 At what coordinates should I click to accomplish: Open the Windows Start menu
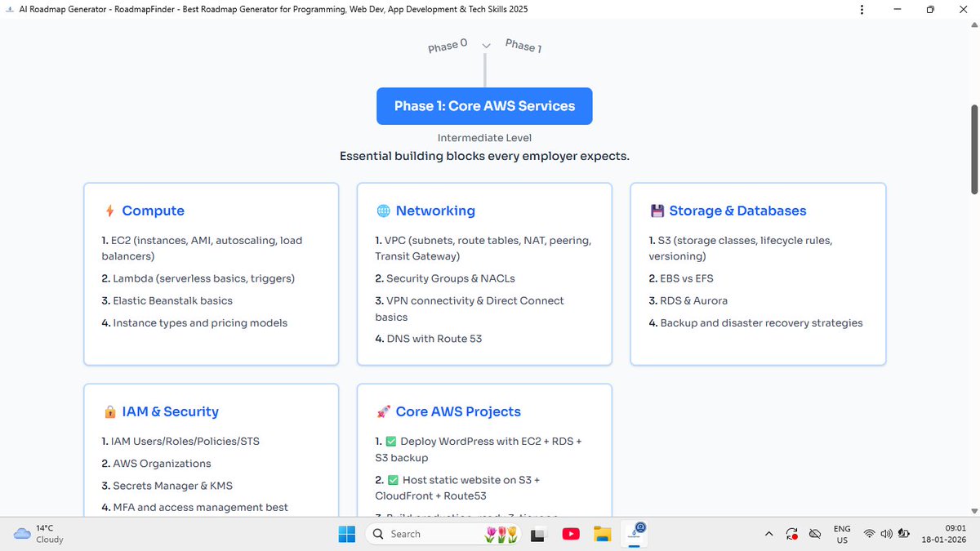347,534
